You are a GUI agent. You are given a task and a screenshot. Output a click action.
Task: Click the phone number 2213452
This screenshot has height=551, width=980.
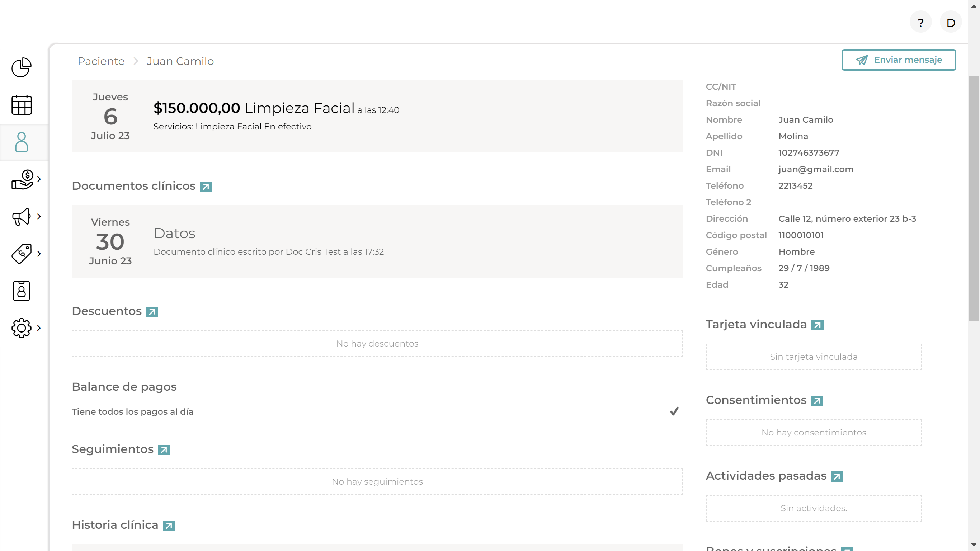[x=795, y=186]
